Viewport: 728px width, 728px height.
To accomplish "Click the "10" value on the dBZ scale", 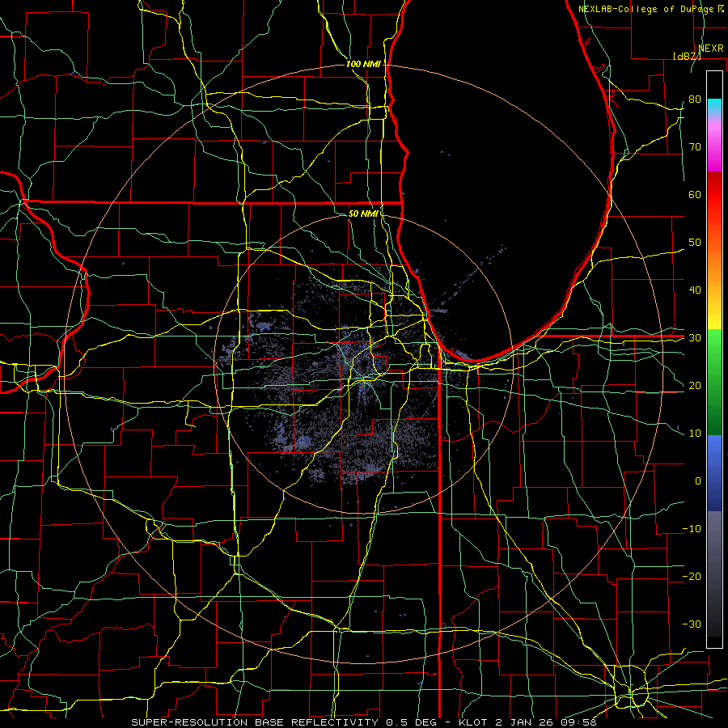I will point(695,434).
